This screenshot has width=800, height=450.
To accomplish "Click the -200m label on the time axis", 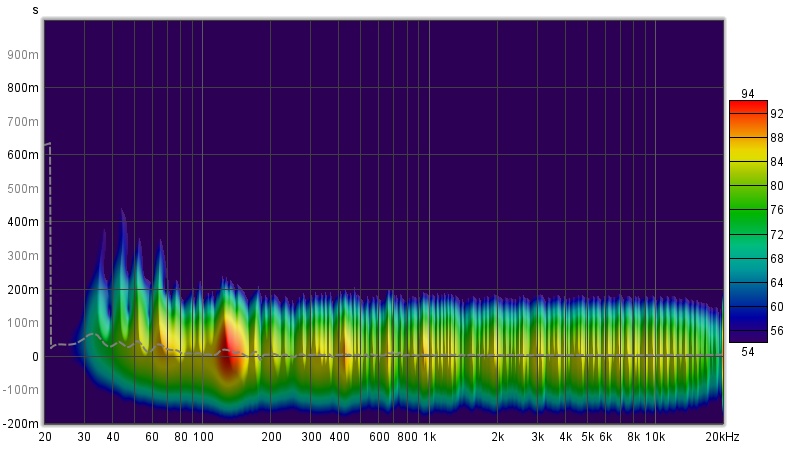I will tap(22, 423).
